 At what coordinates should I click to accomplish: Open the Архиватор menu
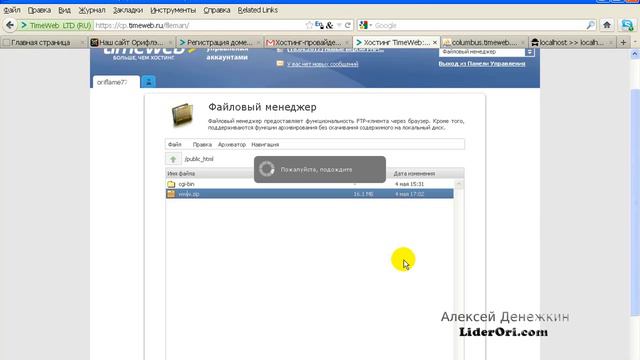(x=232, y=144)
